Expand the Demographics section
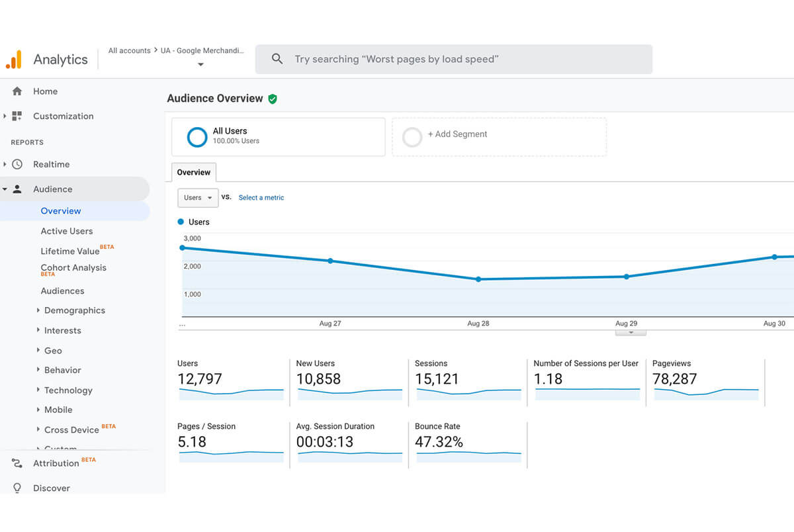The image size is (794, 532). (x=74, y=310)
